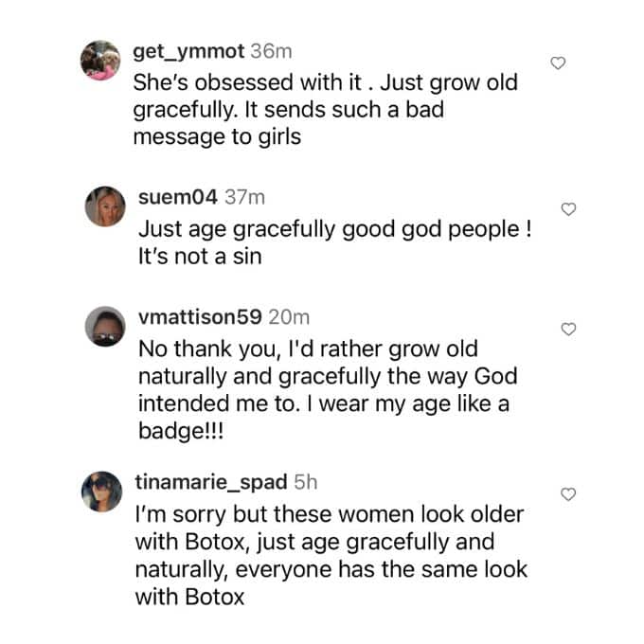View vmattison59's profile avatar
This screenshot has width=644, height=644.
pyautogui.click(x=104, y=326)
